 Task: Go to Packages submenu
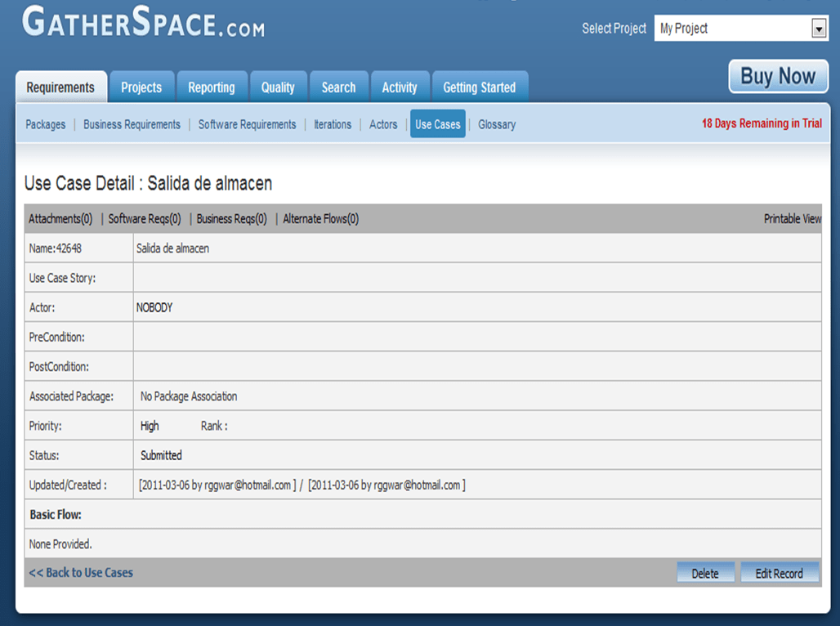(46, 124)
